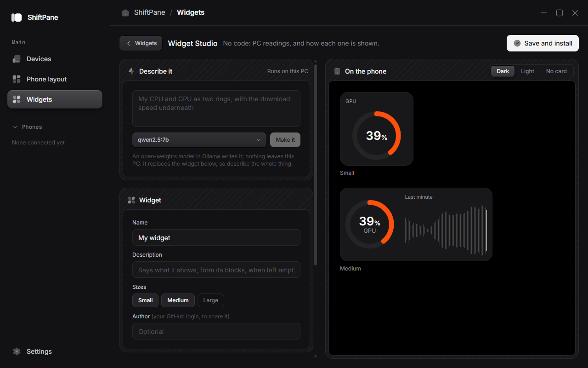
Task: Collapse the Phones section chevron
Action: pos(16,127)
